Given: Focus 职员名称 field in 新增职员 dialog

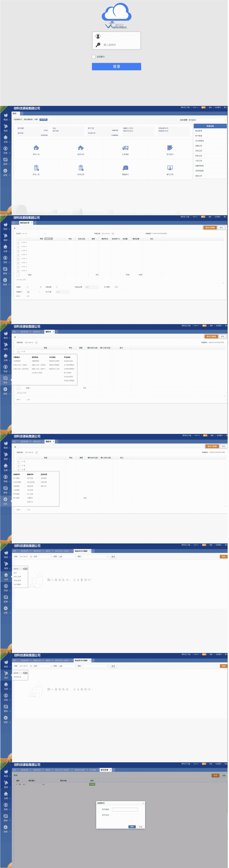Looking at the screenshot, I should click(125, 815).
